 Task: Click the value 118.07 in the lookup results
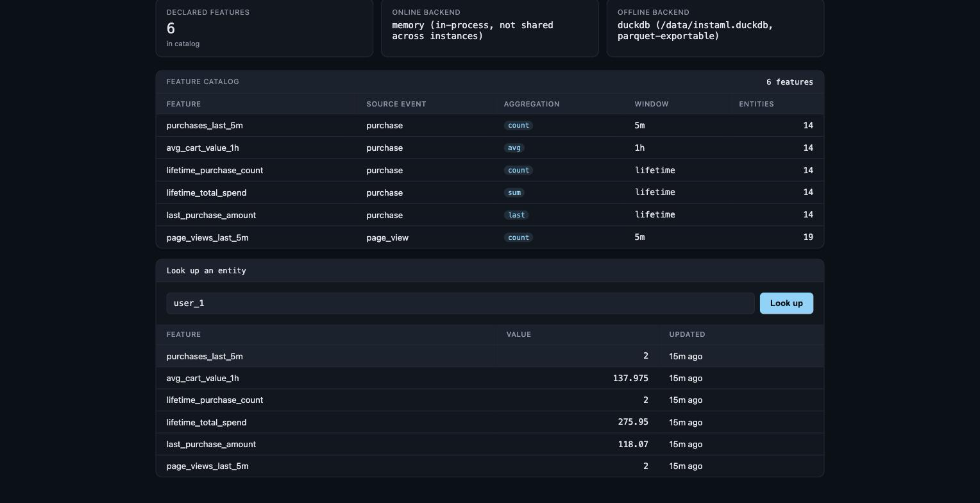pos(633,444)
